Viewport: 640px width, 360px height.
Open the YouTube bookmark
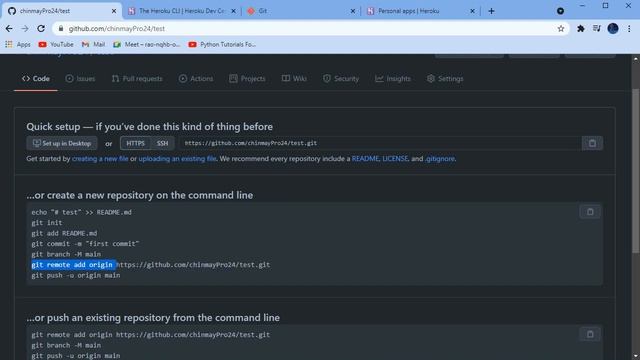click(56, 44)
